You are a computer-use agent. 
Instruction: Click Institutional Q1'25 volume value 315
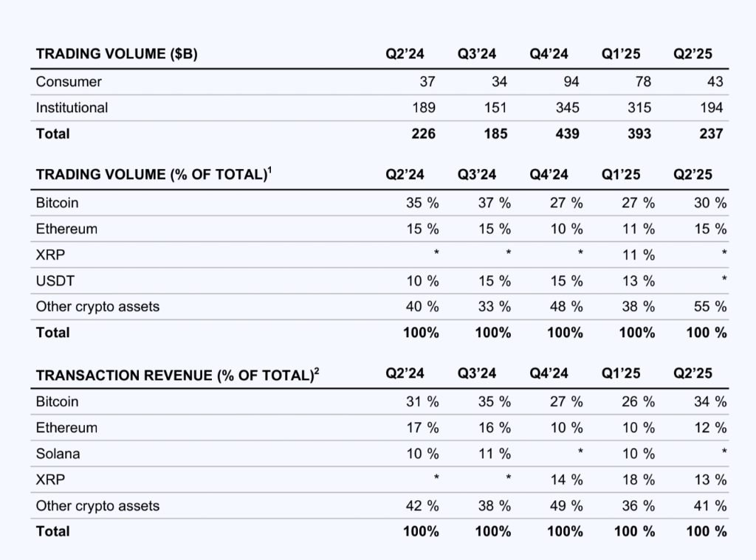click(639, 108)
